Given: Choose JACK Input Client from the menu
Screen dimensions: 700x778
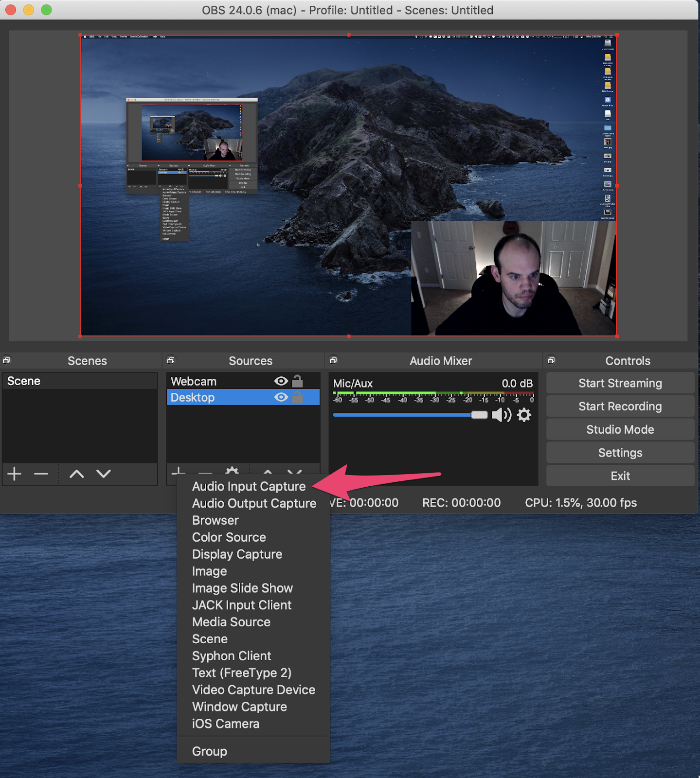Looking at the screenshot, I should coord(254,605).
